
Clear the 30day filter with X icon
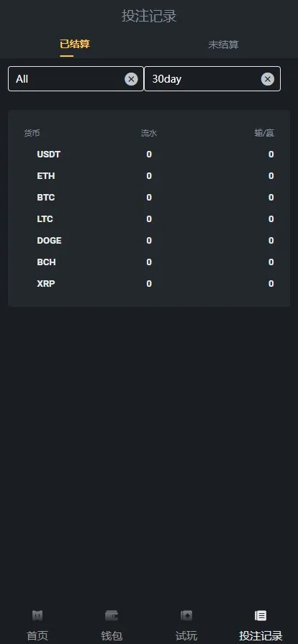tap(268, 79)
